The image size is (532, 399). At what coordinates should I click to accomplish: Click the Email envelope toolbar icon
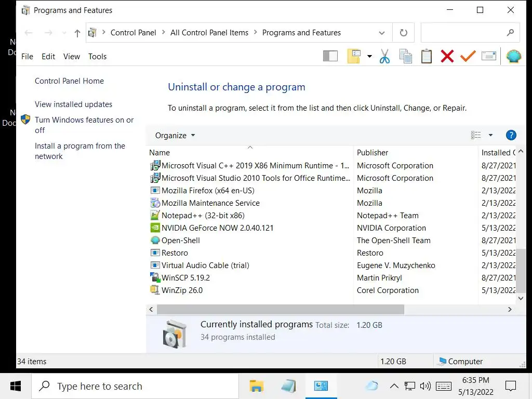pos(488,56)
